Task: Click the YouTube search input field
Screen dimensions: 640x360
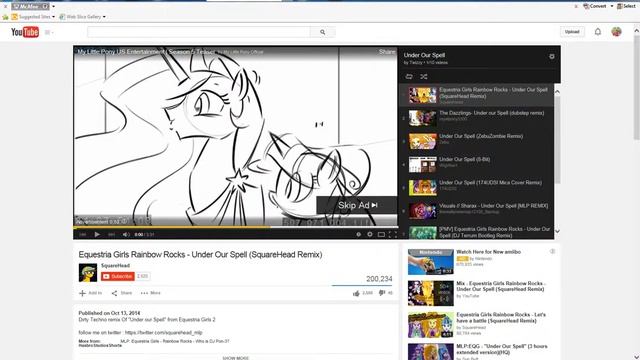Action: [198, 32]
